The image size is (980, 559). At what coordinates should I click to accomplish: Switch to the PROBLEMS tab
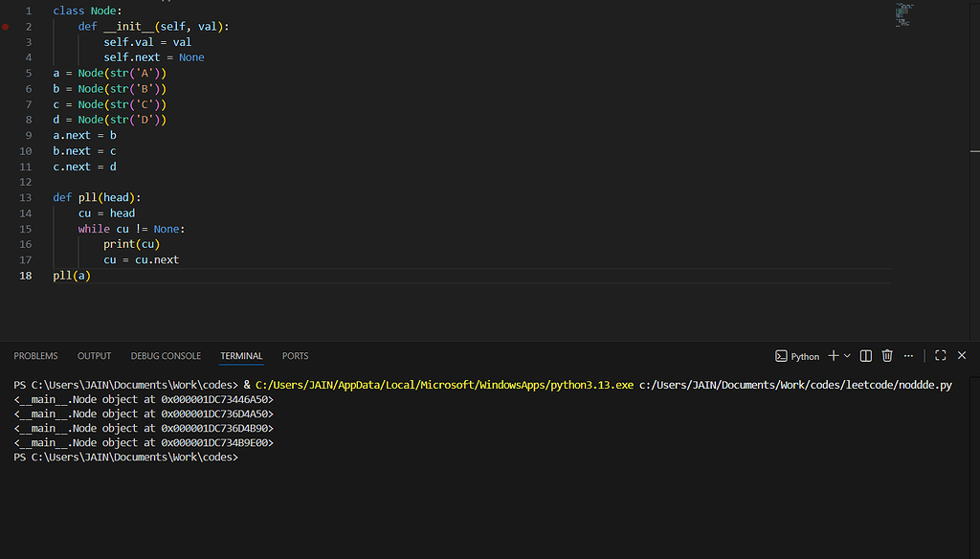pos(35,356)
